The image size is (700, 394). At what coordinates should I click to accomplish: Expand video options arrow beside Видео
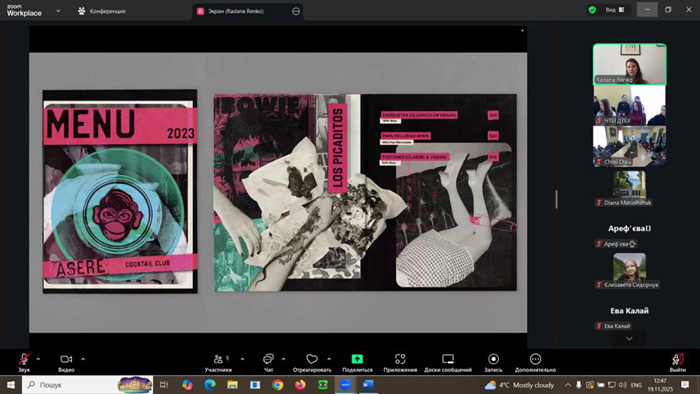coord(83,359)
